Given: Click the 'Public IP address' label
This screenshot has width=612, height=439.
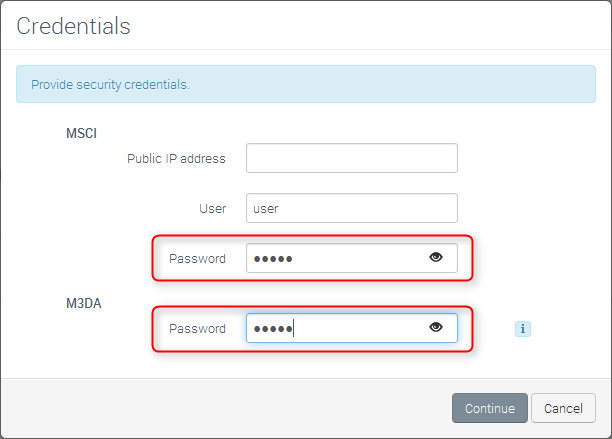Looking at the screenshot, I should coord(176,158).
